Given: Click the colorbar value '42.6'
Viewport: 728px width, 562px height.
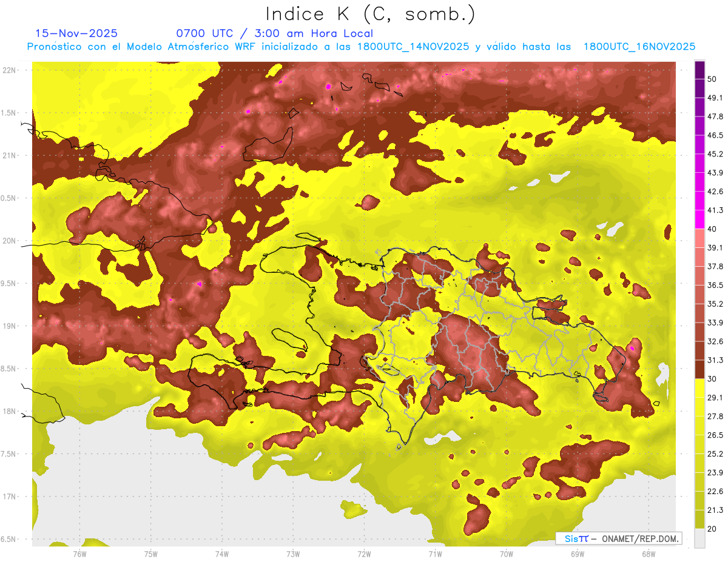Looking at the screenshot, I should pos(715,192).
